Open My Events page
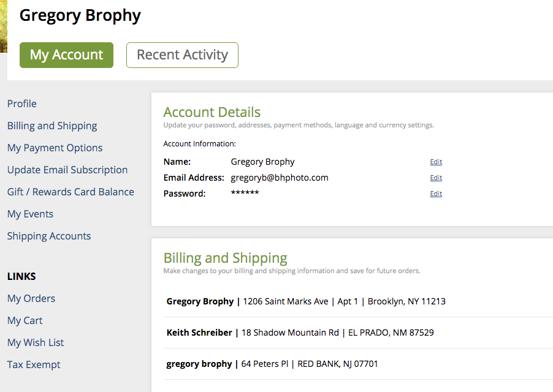The width and height of the screenshot is (553, 392). [30, 214]
